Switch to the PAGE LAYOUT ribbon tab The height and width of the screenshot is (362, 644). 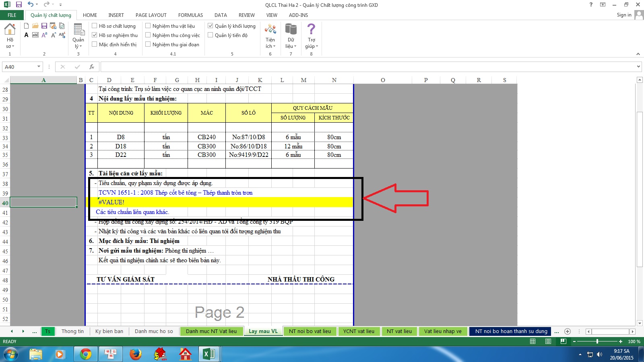coord(151,15)
